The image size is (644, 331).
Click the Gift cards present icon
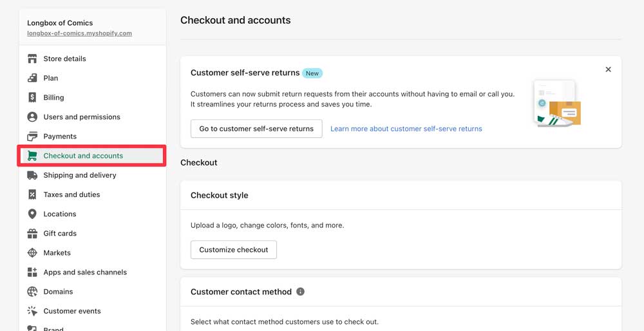[32, 233]
